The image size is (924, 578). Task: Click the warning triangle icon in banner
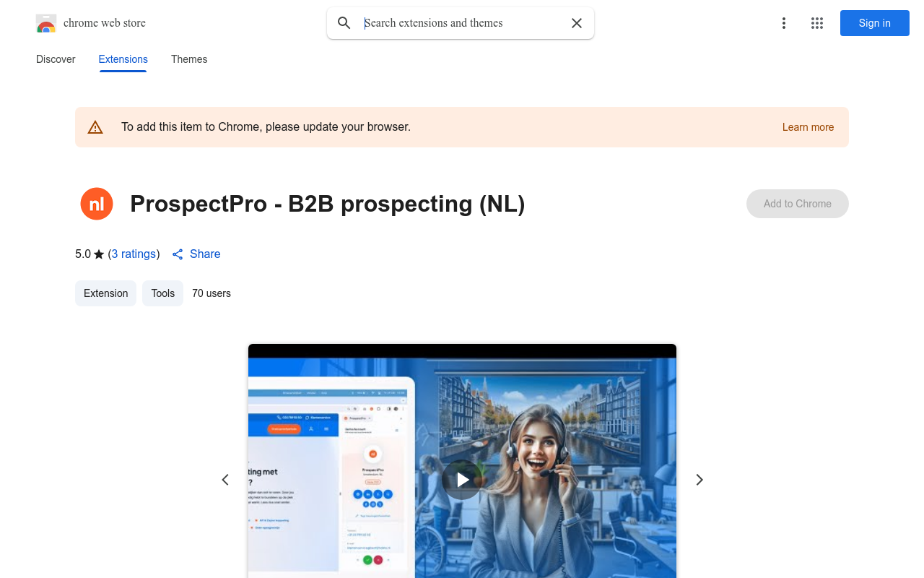point(95,127)
